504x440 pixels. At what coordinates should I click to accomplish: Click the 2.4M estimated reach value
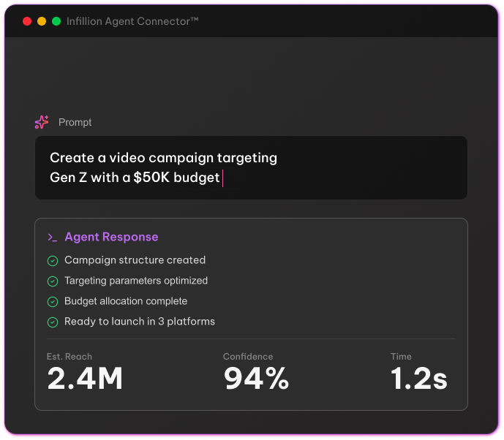85,379
